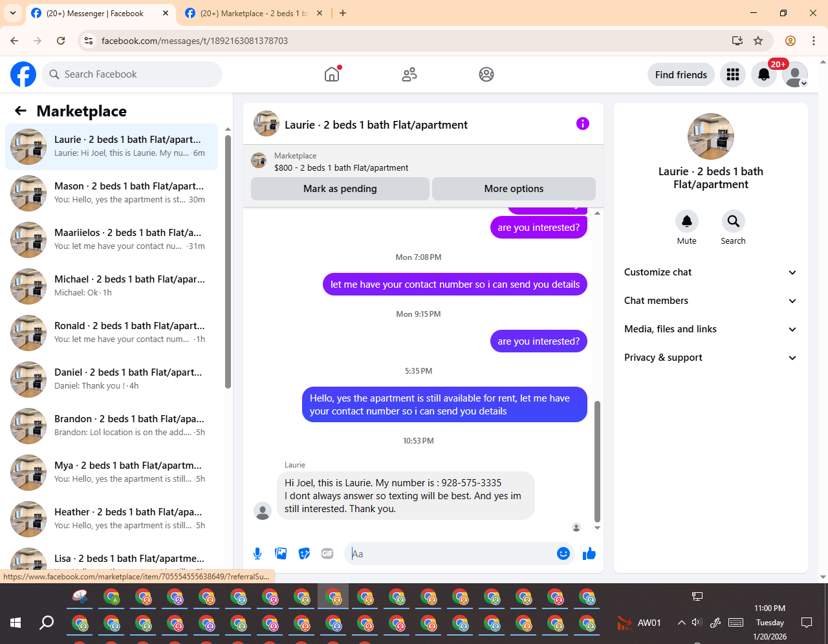Image resolution: width=828 pixels, height=644 pixels.
Task: Open the notifications bell icon
Action: (x=764, y=74)
